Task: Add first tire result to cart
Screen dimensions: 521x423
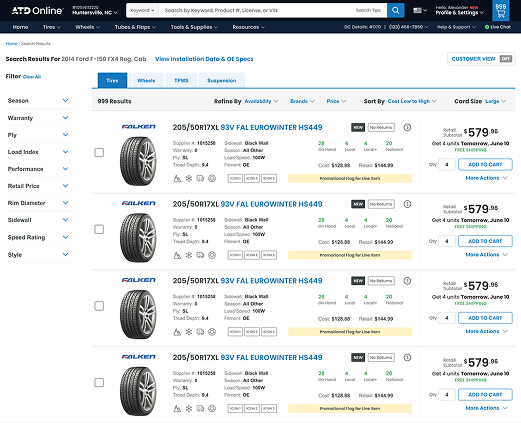Action: coord(485,164)
